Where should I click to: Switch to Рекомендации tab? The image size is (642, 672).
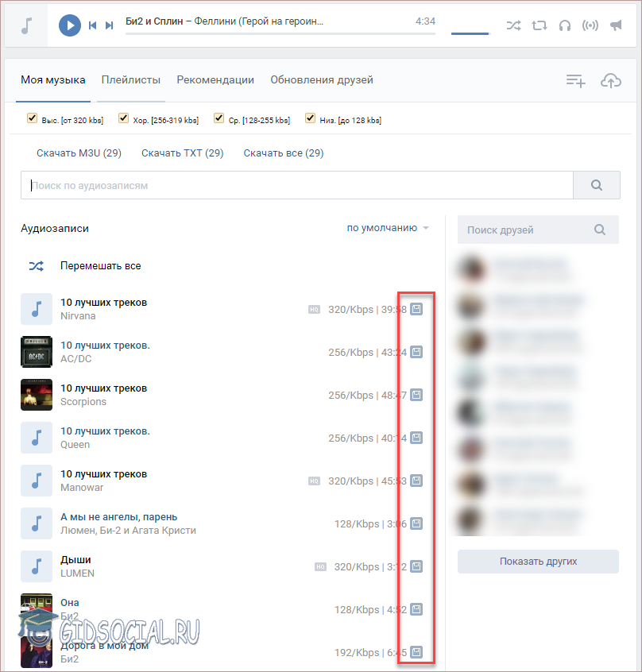215,80
